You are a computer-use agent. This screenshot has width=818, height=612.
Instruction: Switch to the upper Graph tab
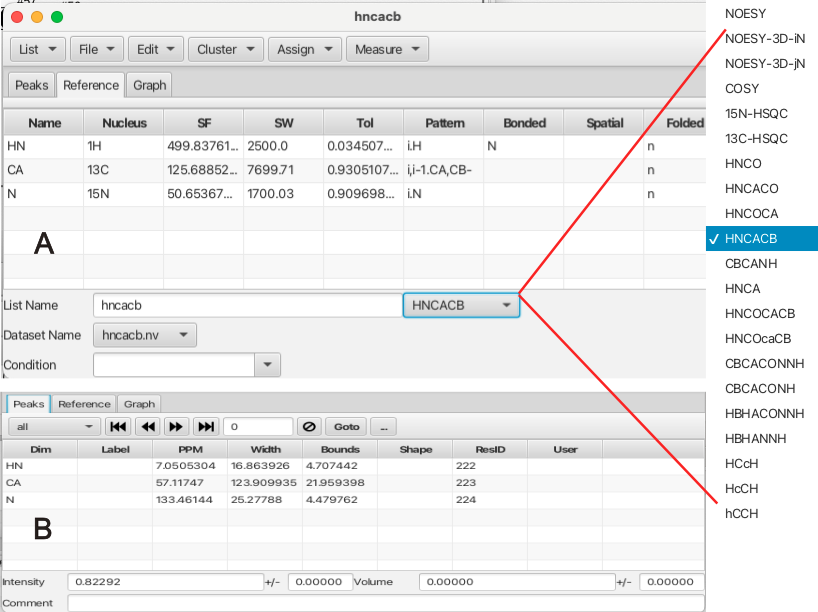coord(149,85)
